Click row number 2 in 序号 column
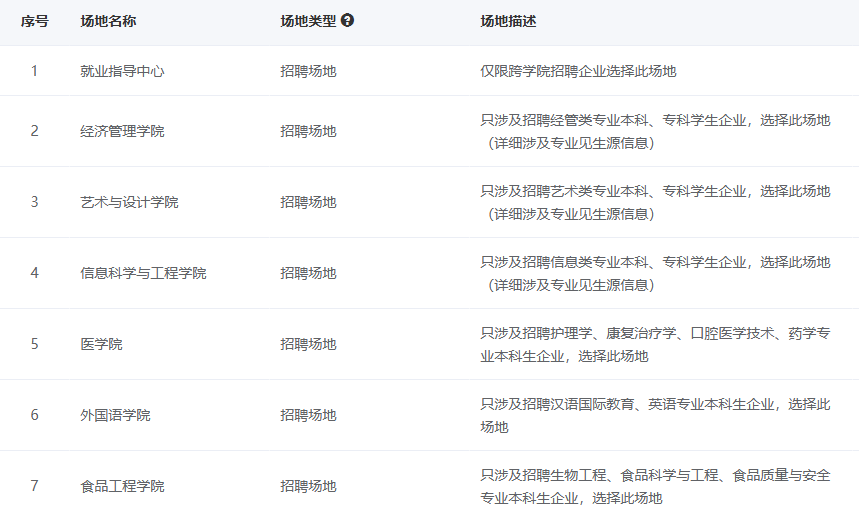 click(x=34, y=131)
